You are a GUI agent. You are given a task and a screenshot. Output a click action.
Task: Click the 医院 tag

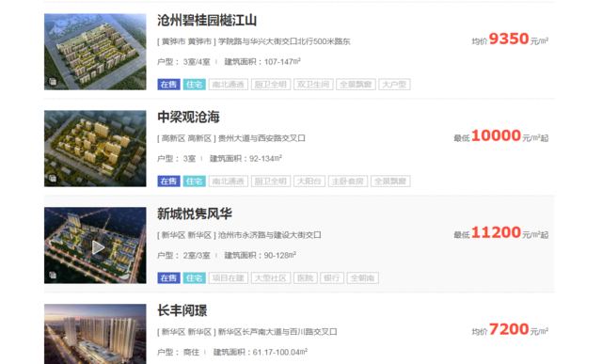pos(305,278)
